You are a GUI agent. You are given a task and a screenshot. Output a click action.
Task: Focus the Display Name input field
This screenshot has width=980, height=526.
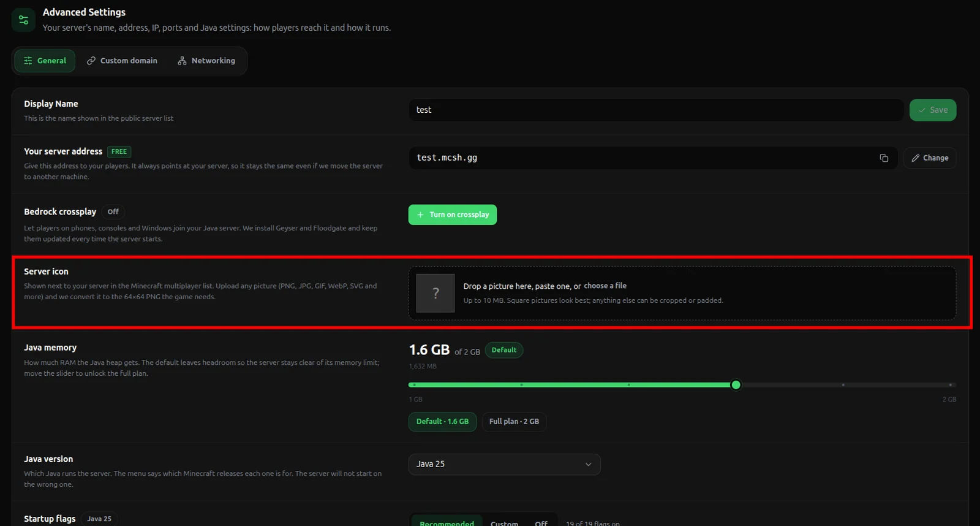656,110
